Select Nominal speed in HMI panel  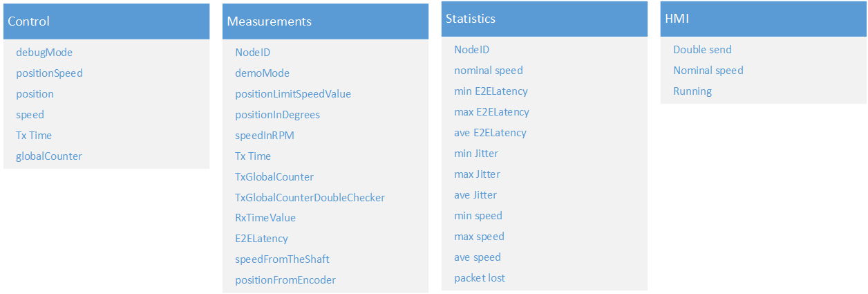708,71
